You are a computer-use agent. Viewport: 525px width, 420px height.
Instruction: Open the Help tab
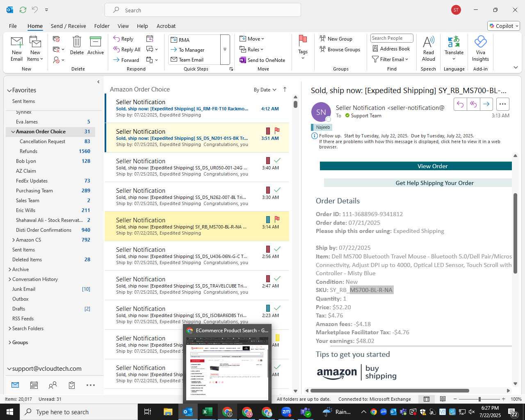(x=142, y=26)
